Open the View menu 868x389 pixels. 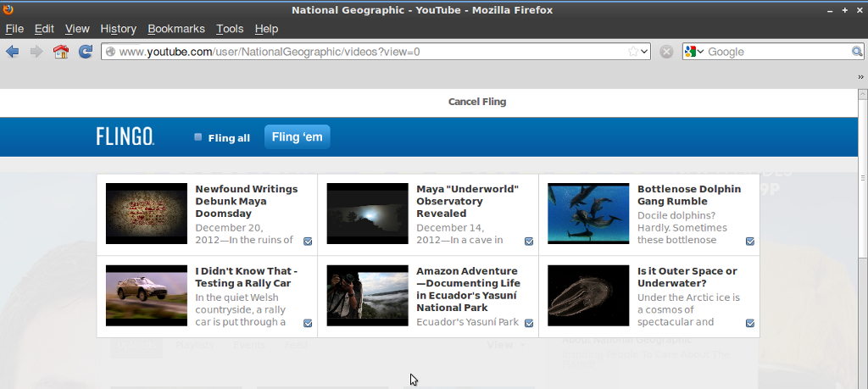(77, 29)
